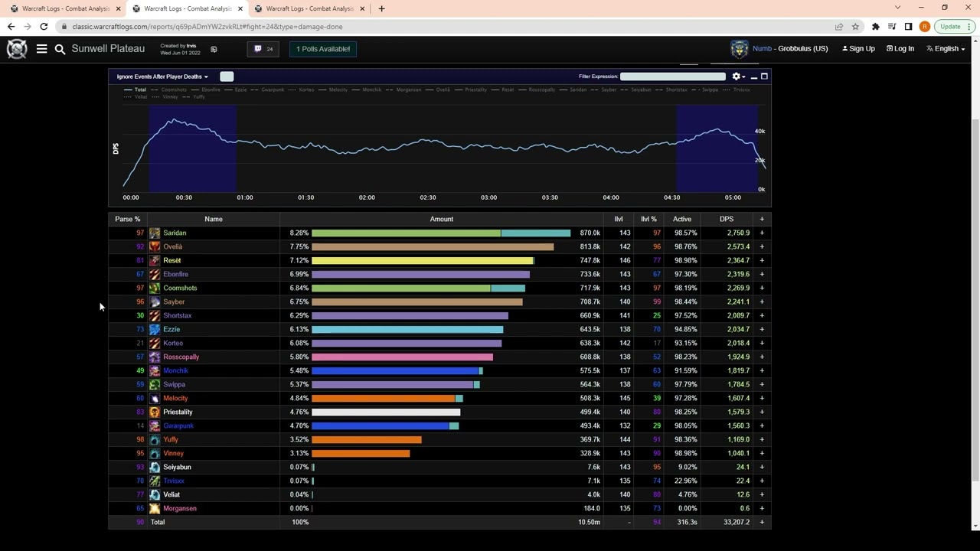Viewport: 980px width, 551px height.
Task: Click Rosscopally's class icon
Action: pyautogui.click(x=155, y=357)
